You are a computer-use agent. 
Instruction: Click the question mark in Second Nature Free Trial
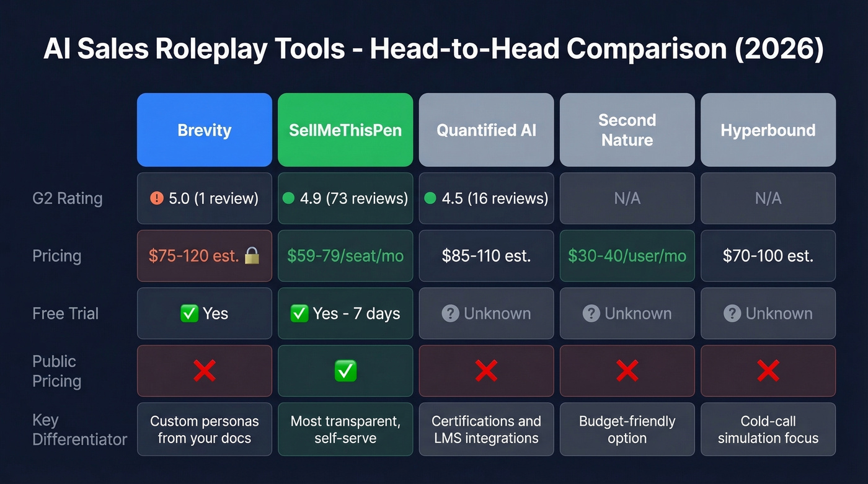click(x=591, y=313)
